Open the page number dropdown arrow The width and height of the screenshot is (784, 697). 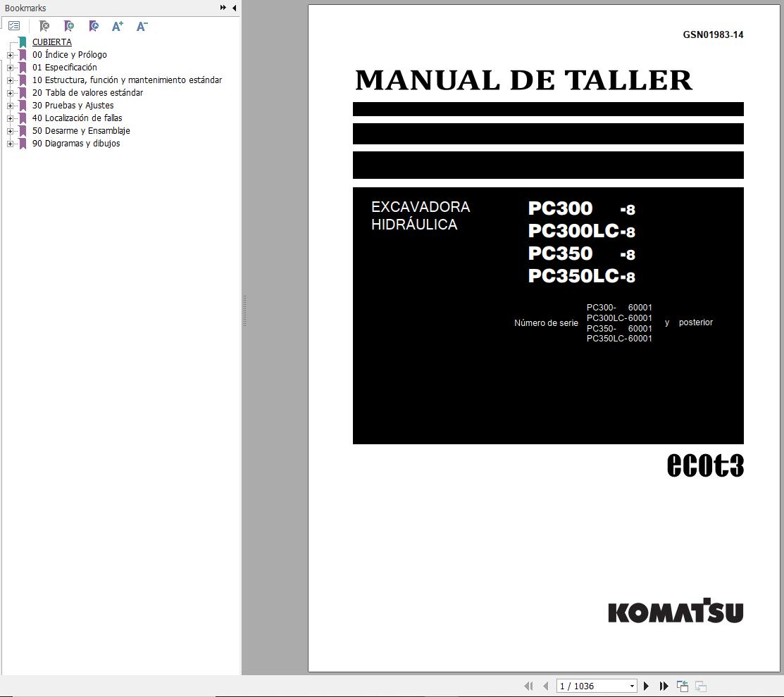(x=632, y=686)
